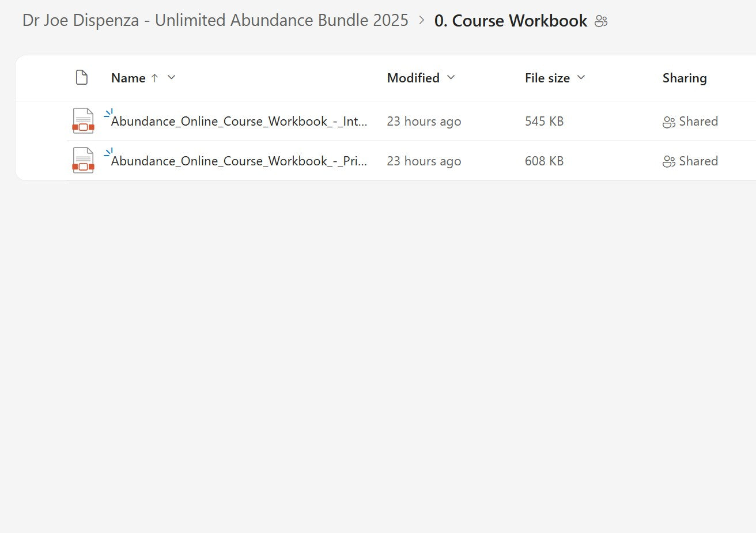Click the ascending sort arrow beside Name
Viewport: 756px width, 533px height.
click(154, 78)
